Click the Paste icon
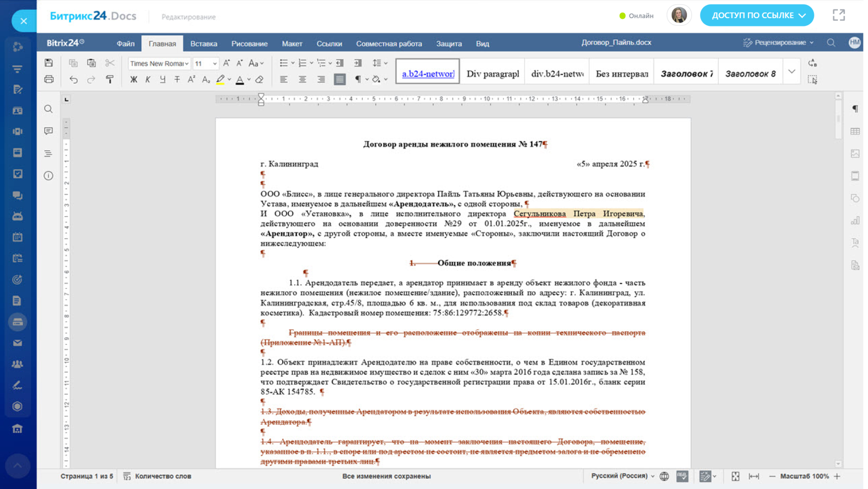The height and width of the screenshot is (489, 868). pos(91,63)
